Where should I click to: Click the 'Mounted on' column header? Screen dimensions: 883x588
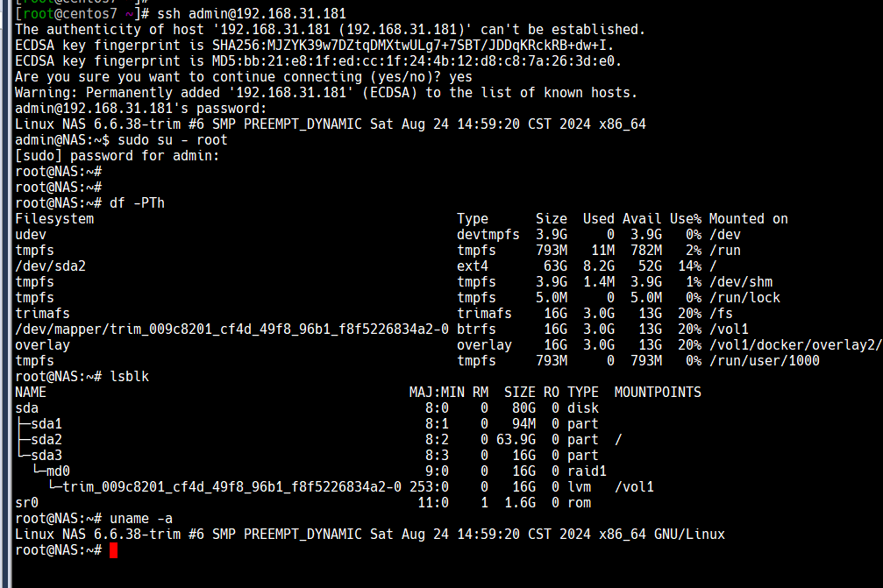tap(749, 219)
